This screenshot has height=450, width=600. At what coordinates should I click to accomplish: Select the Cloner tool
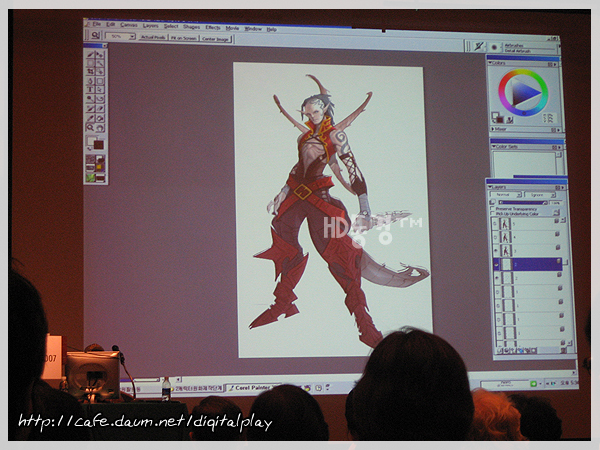point(91,99)
